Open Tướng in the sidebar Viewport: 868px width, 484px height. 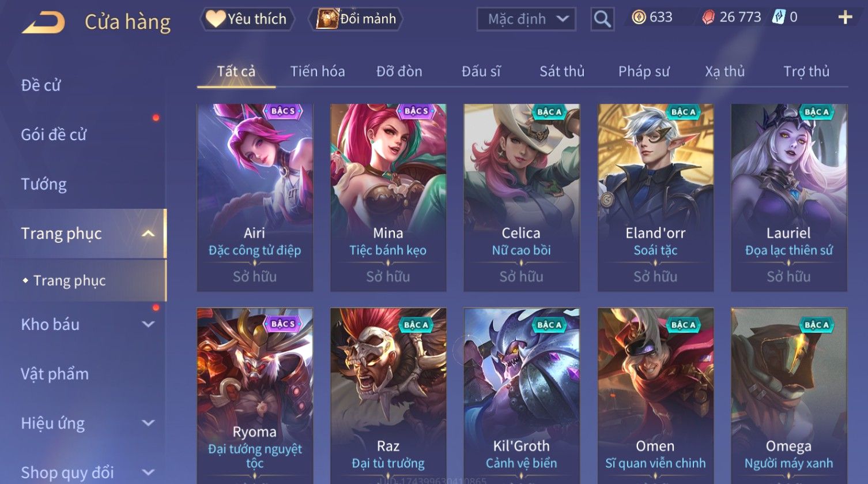click(44, 184)
